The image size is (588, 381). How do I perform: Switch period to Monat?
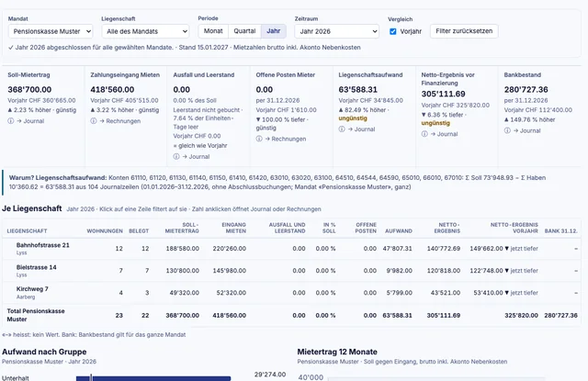(213, 31)
